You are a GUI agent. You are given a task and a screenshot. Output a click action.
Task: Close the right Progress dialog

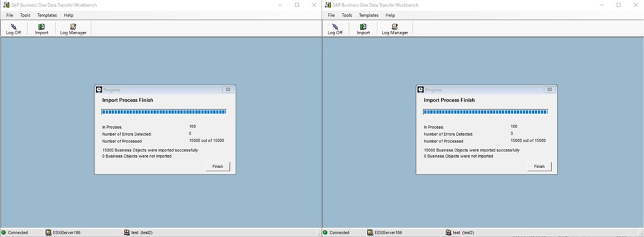point(549,90)
